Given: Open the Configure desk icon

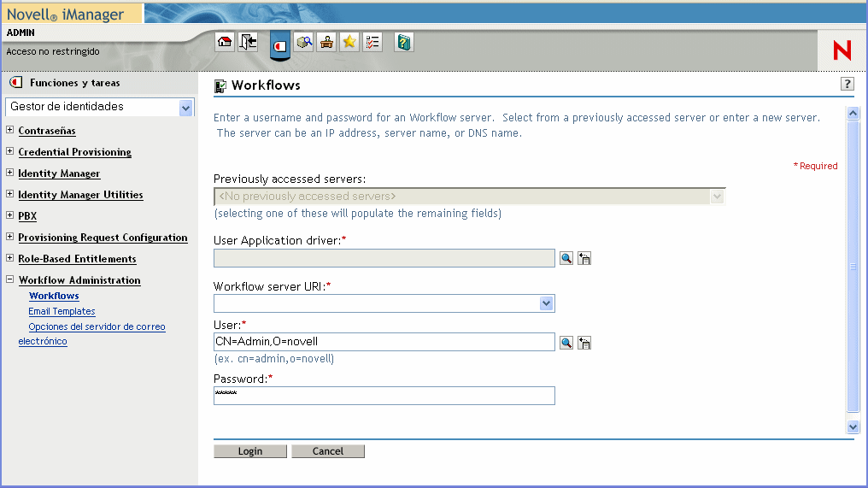Looking at the screenshot, I should coord(326,42).
